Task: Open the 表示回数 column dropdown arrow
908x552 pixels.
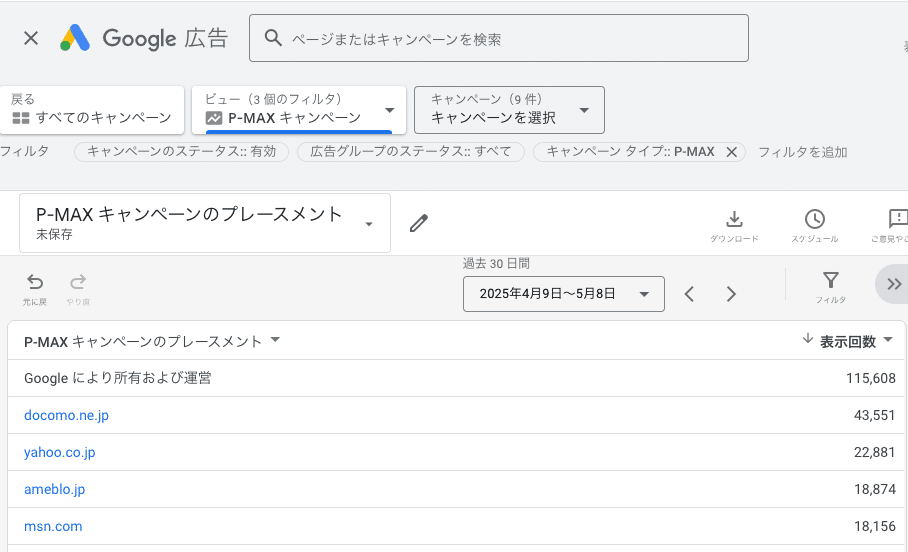Action: click(x=888, y=341)
